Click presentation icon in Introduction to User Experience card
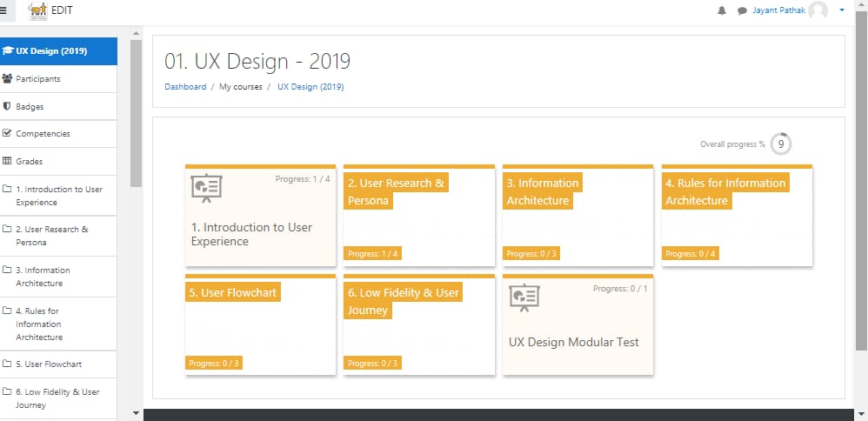Screen dimensions: 868x421 tap(206, 188)
